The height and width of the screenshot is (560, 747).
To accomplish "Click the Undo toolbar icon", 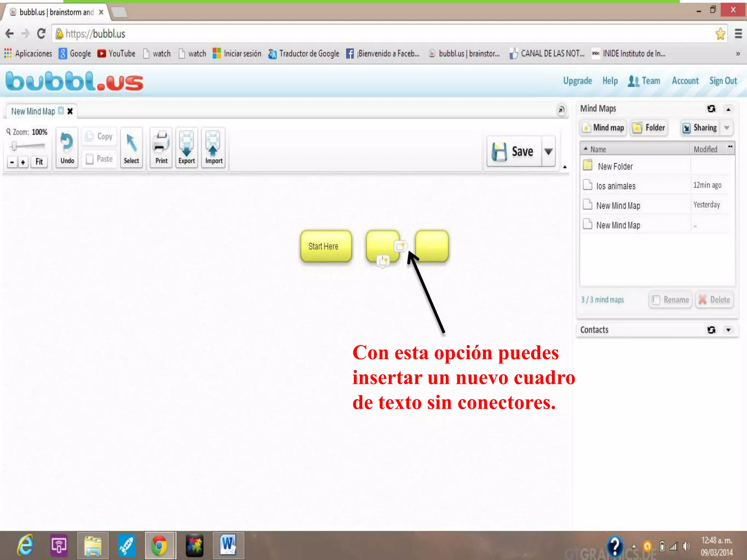I will [67, 148].
